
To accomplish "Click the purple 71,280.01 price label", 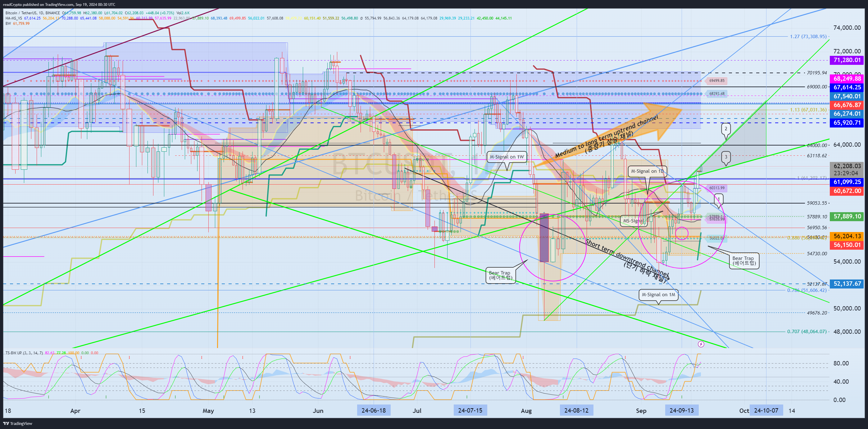I will 847,60.
